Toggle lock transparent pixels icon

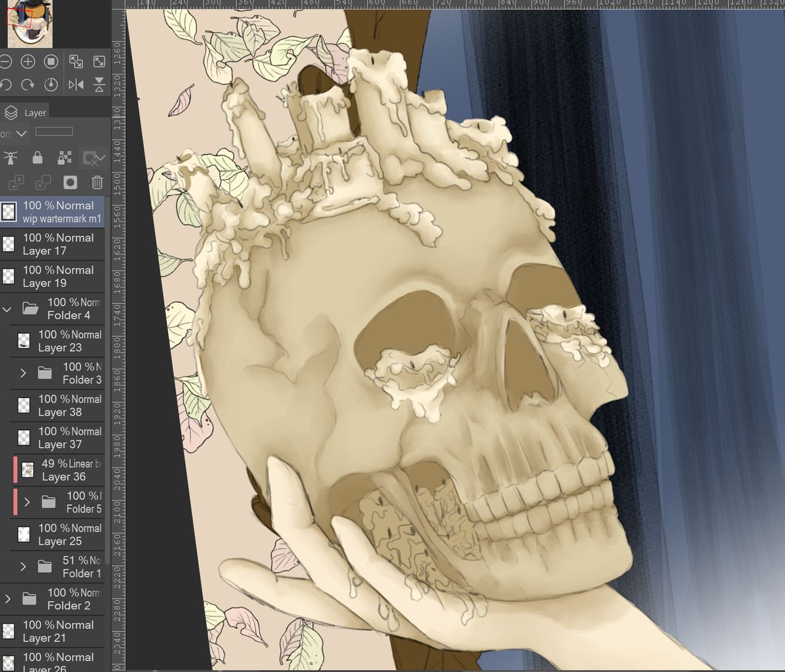(65, 158)
